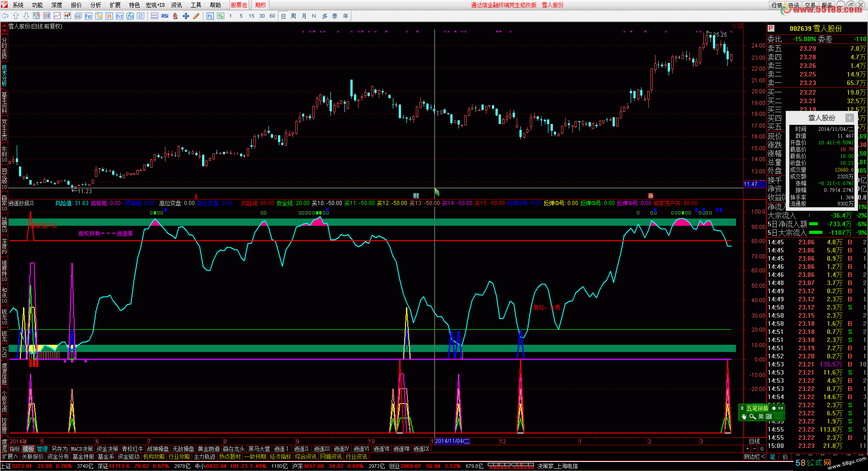Select the 黑马大营 template tab

pyautogui.click(x=259, y=449)
